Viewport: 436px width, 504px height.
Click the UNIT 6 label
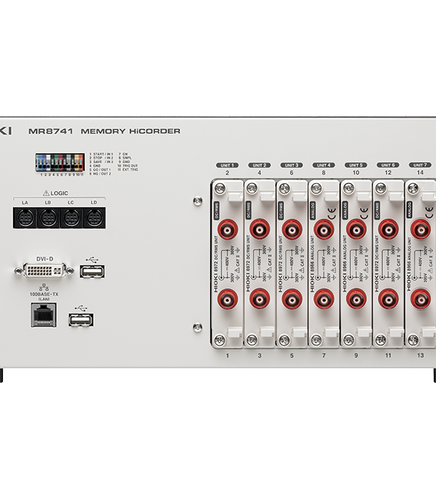pyautogui.click(x=388, y=165)
